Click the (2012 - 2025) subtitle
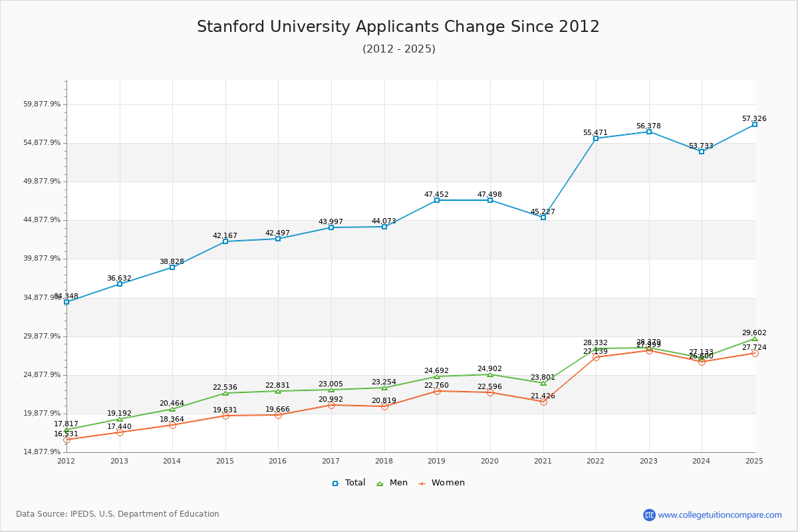798x532 pixels. pyautogui.click(x=398, y=49)
